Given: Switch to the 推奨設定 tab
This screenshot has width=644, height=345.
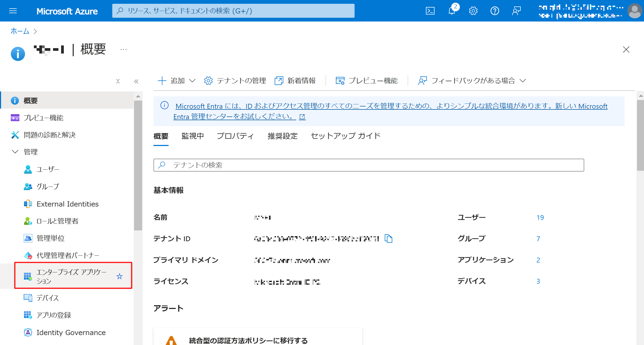Looking at the screenshot, I should click(283, 136).
